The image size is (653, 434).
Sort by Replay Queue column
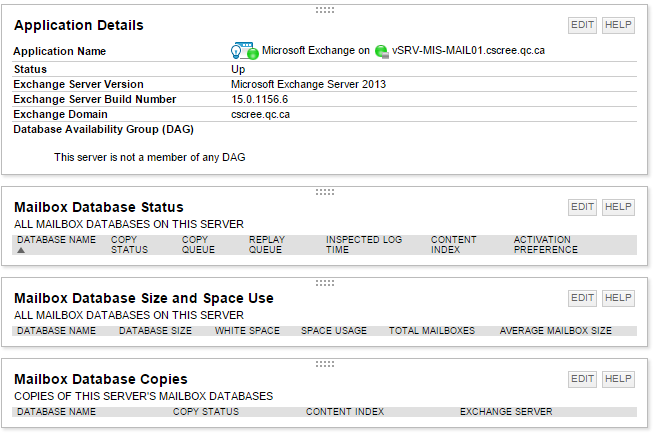click(x=267, y=245)
